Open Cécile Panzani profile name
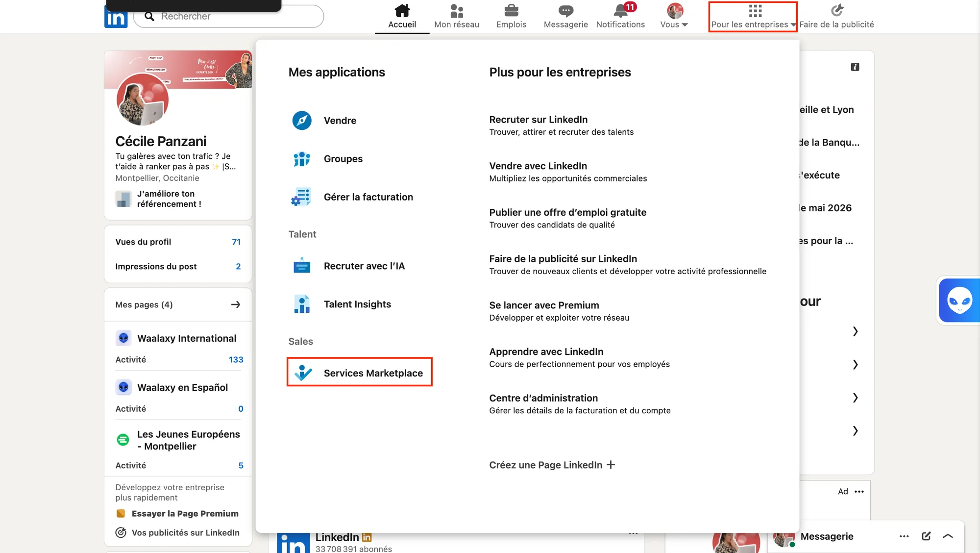The image size is (980, 553). (x=161, y=142)
